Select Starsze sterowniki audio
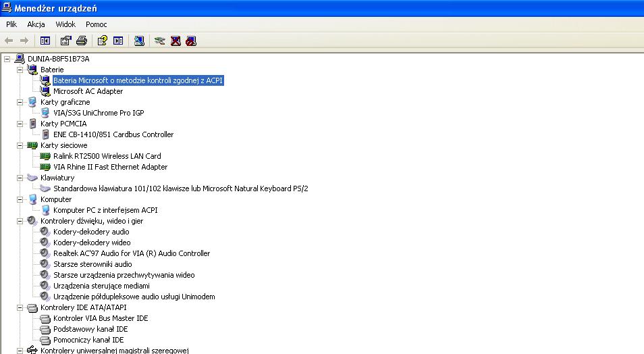This screenshot has height=354, width=644. (x=92, y=264)
